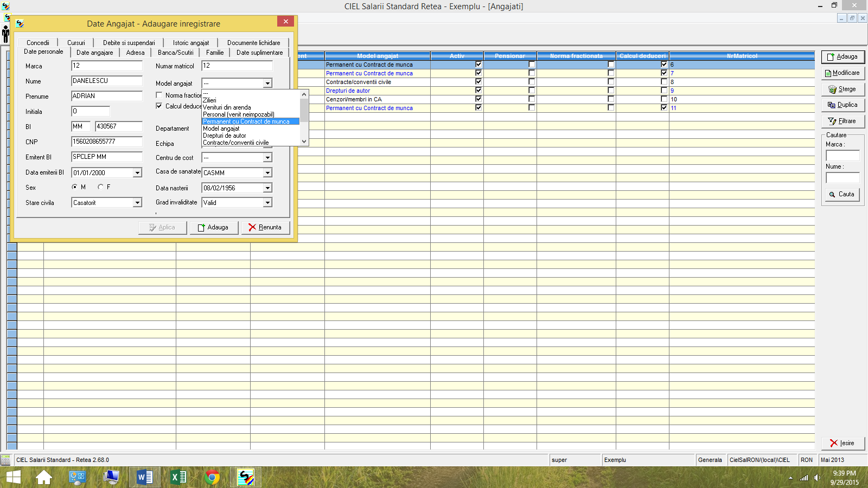
Task: Open the Concedii tab
Action: tap(38, 43)
